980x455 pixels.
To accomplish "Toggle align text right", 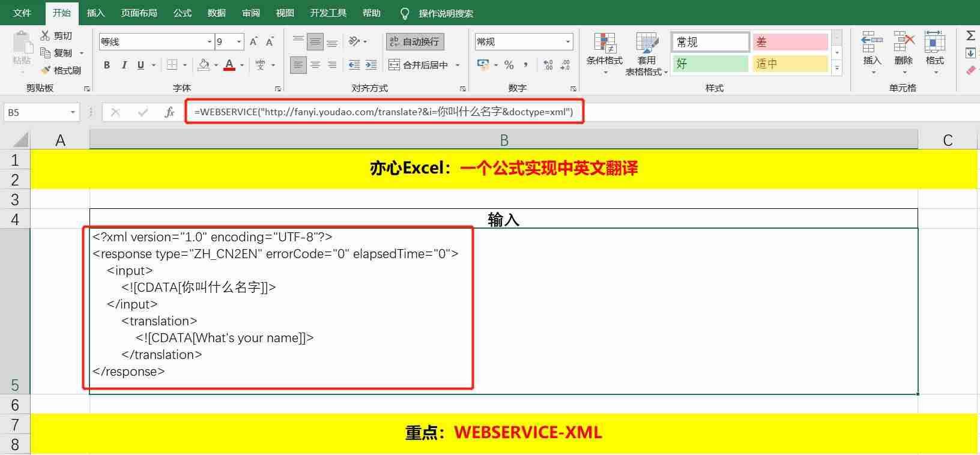I will [332, 65].
